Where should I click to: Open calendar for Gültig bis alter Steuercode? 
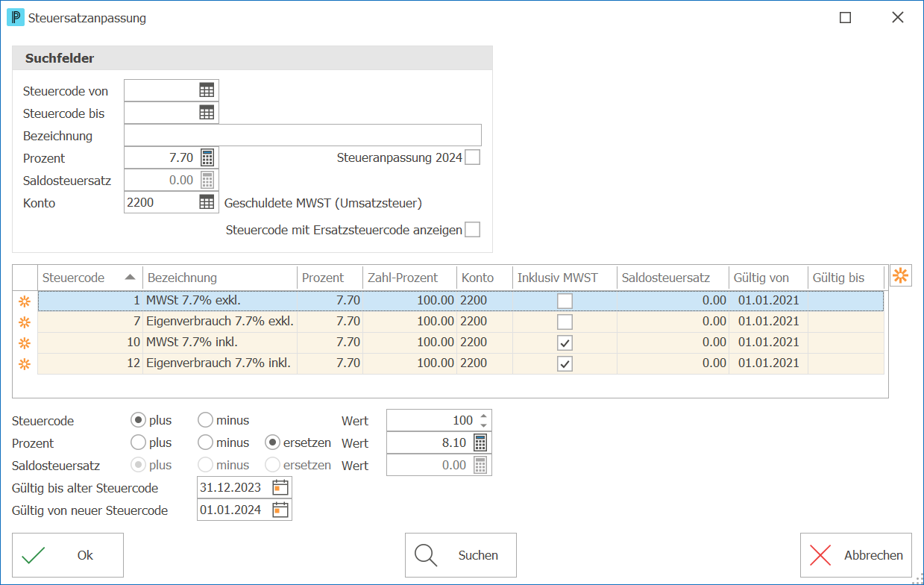(280, 488)
